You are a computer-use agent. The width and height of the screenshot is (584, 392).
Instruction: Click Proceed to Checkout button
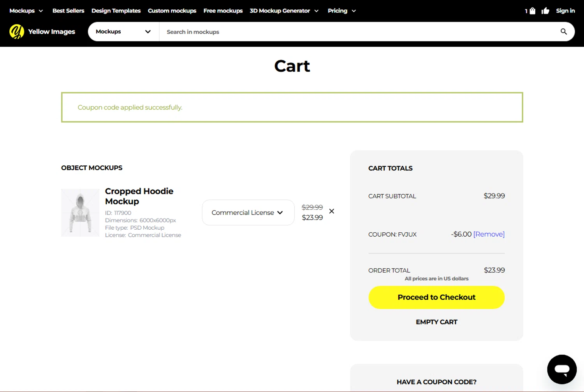[x=436, y=297]
